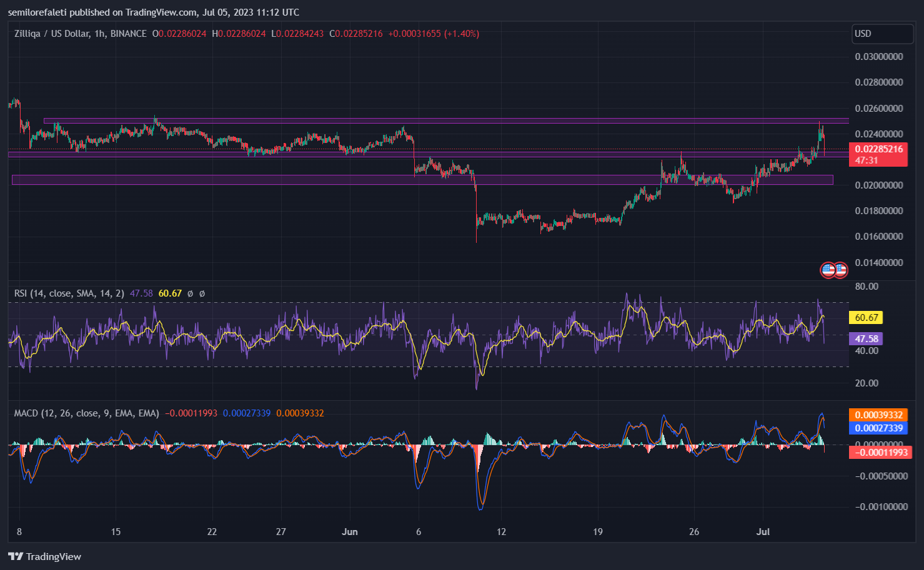This screenshot has width=924, height=570.
Task: Click the 0.02600000 price axis label
Action: point(879,109)
